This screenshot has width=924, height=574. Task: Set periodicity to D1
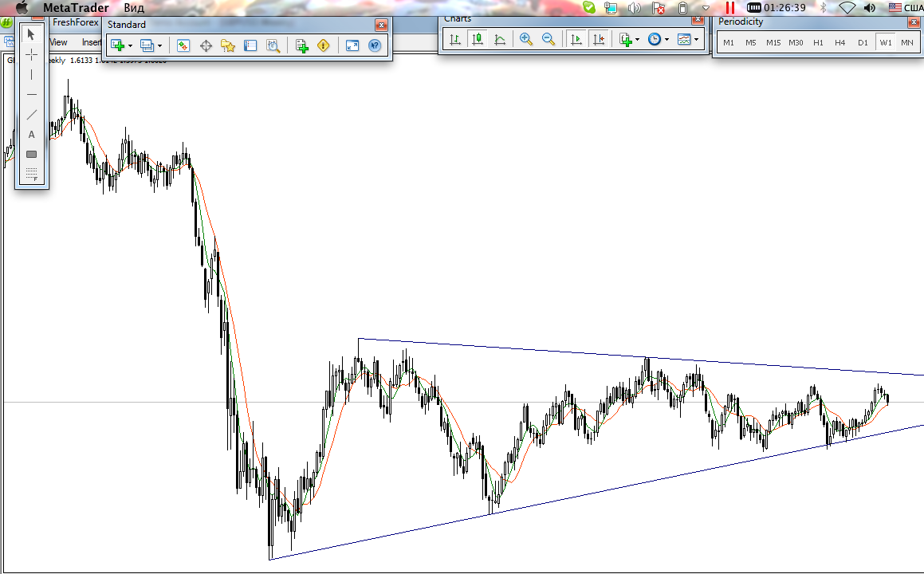coord(863,42)
